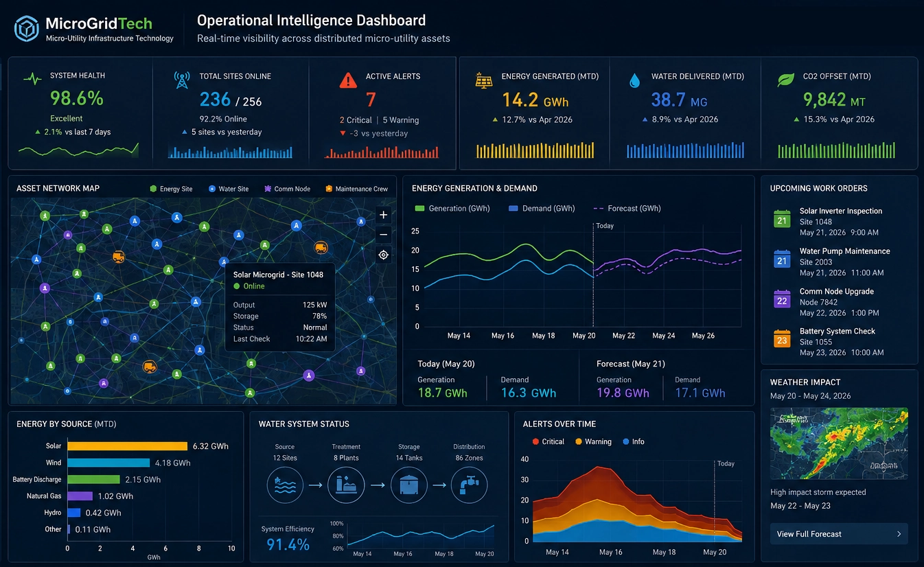This screenshot has height=567, width=924.
Task: Open the Solar Inverter Inspection work order
Action: click(x=840, y=222)
